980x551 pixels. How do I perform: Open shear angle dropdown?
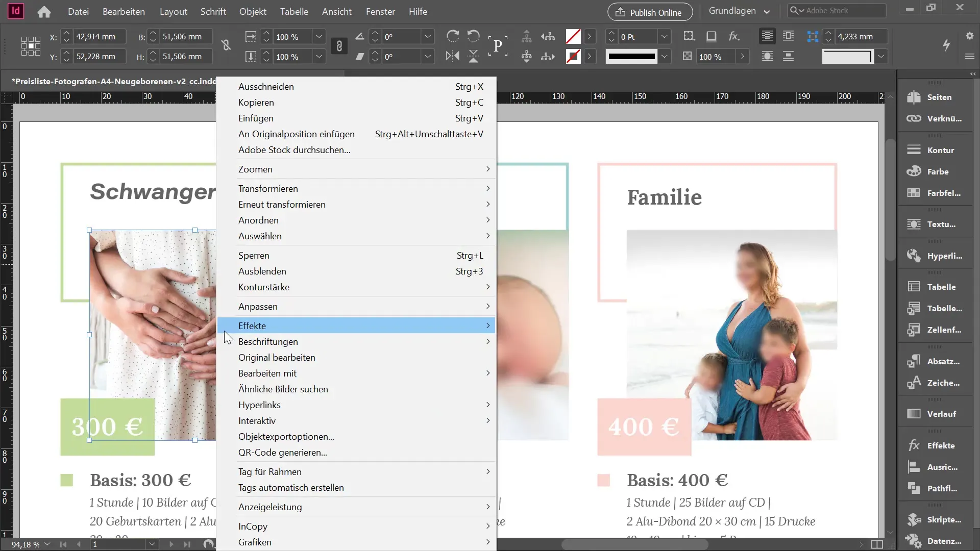428,57
